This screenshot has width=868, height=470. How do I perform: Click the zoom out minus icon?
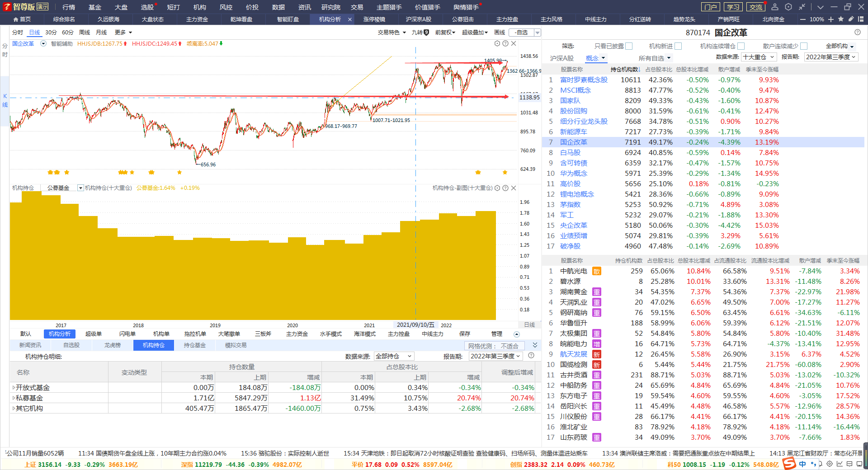[x=802, y=19]
